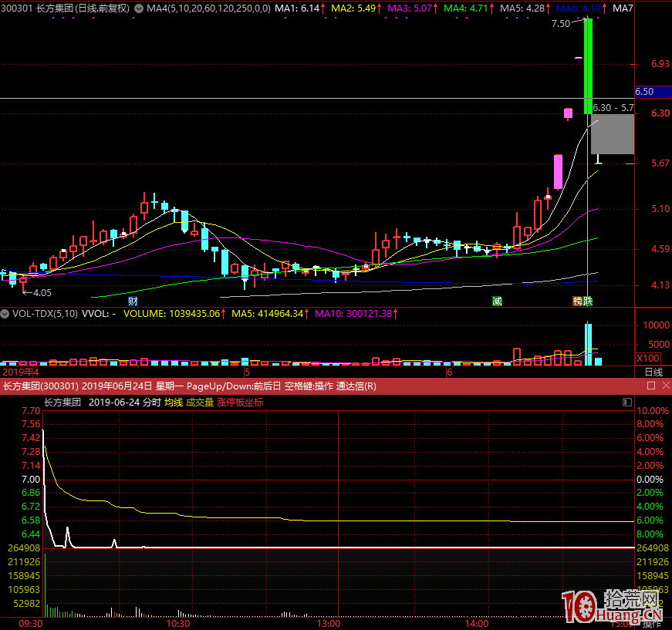Click the 6.93 price axis label
Viewport: 672px width, 630px height.
coord(660,64)
